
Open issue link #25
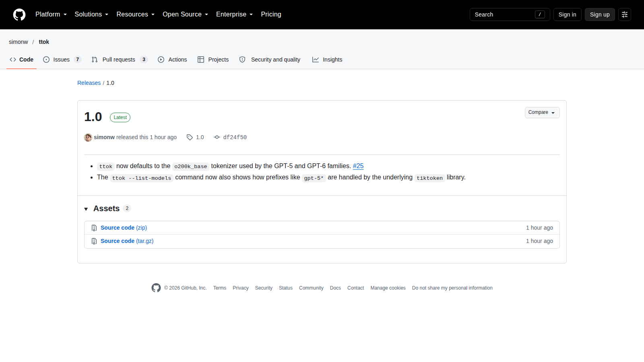coord(358,166)
